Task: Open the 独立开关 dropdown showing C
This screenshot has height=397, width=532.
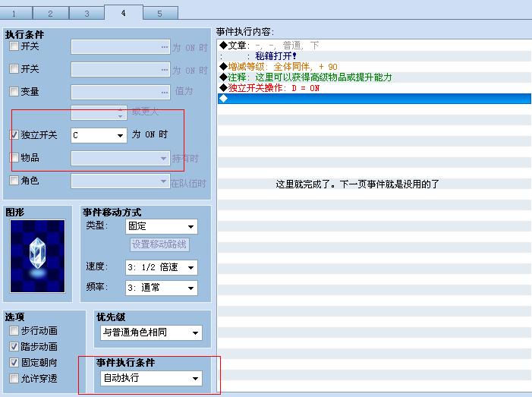Action: [99, 135]
